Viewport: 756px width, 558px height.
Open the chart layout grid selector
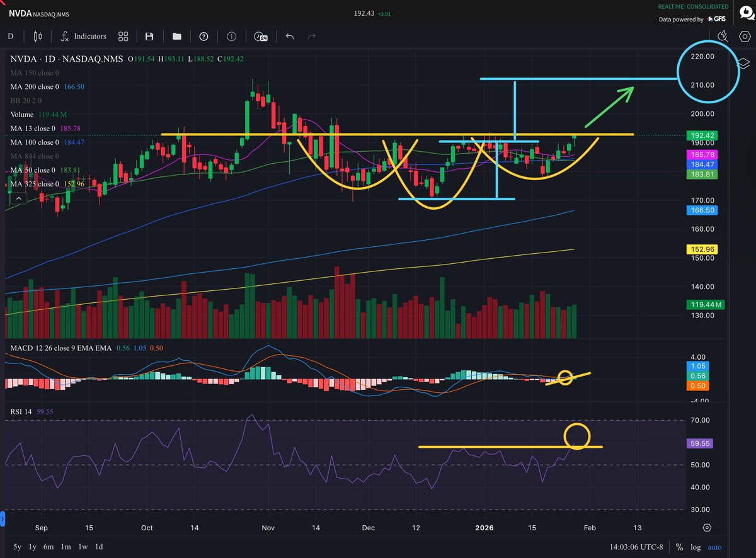(123, 36)
